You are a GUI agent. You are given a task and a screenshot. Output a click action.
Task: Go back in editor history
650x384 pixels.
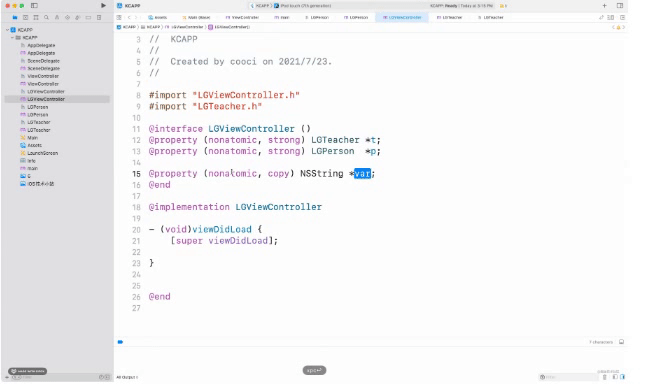point(129,17)
